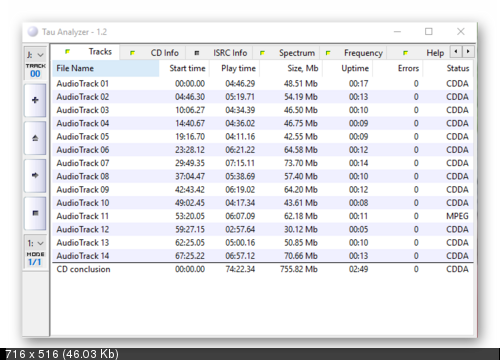Click CDDA status of AudioTrack 01
Viewport: 500px width, 360px height.
point(457,84)
